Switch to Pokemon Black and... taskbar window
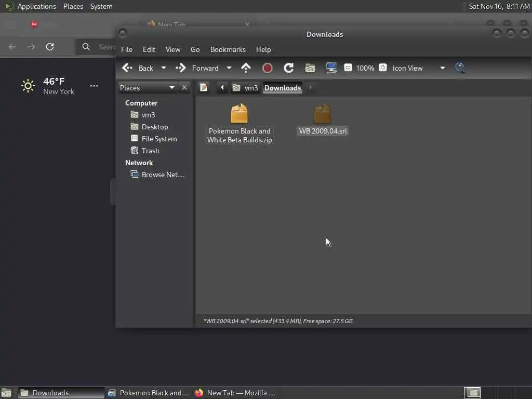Screen dimensions: 532x399 pyautogui.click(x=148, y=393)
